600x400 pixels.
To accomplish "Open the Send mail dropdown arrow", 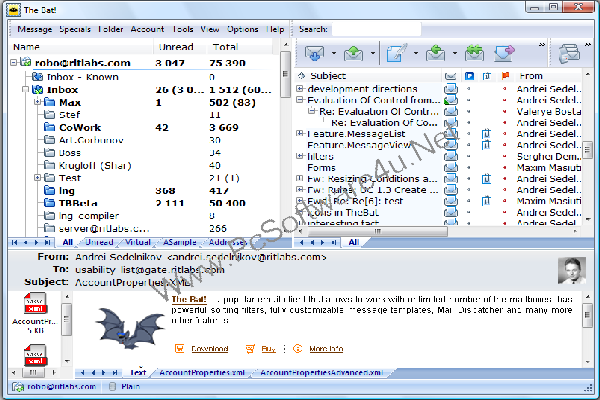I will point(373,53).
